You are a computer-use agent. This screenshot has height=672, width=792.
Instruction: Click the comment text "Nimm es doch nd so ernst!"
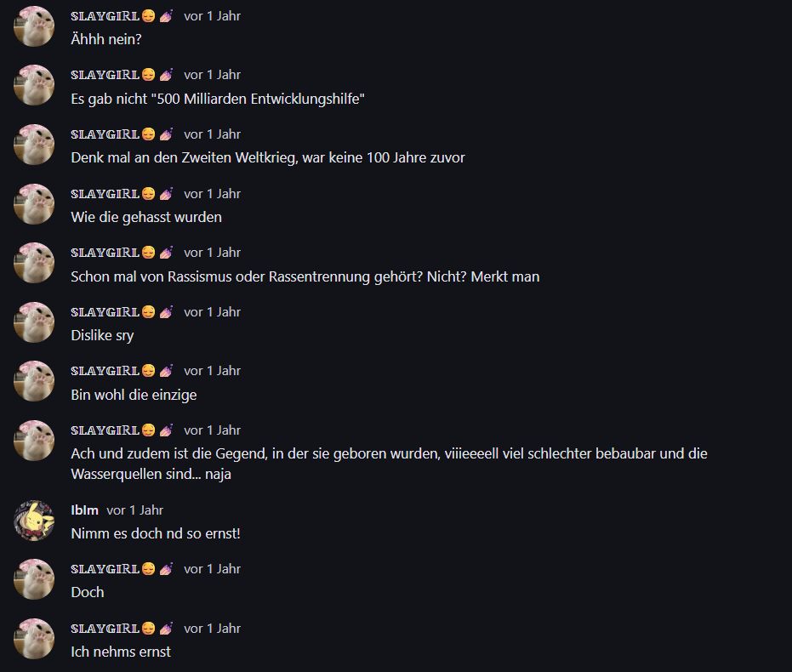tap(156, 533)
